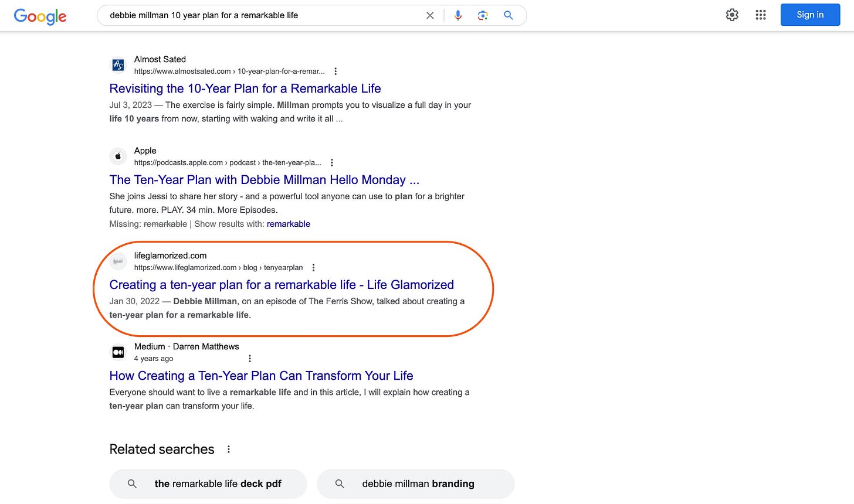Click the Google logo to return home

click(x=39, y=16)
